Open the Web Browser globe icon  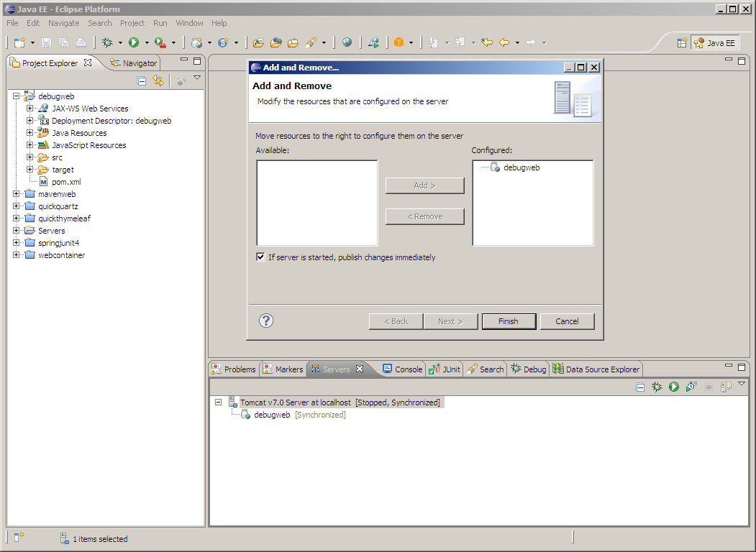click(347, 42)
